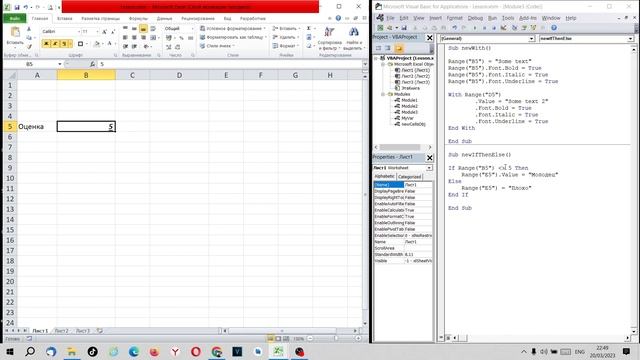Toggle Bold formatting in Excel ribbon
This screenshot has height=360, width=640.
[46, 44]
